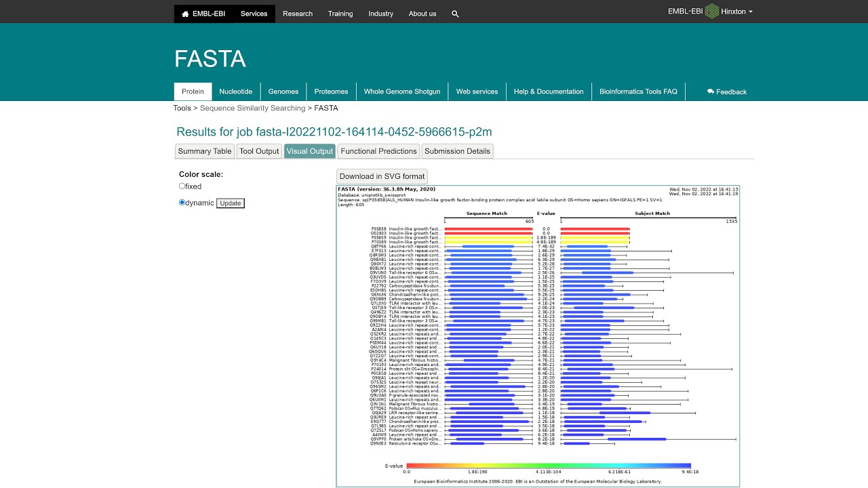The width and height of the screenshot is (868, 488).
Task: Click hit accession Q5TJ59 Toll-like receptor 3
Action: pos(378,308)
